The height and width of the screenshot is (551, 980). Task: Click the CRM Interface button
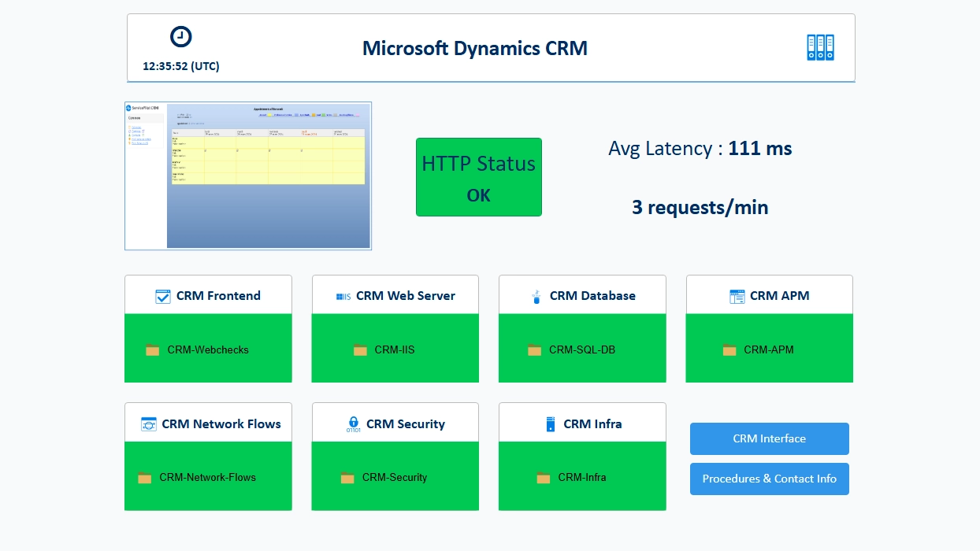tap(770, 439)
